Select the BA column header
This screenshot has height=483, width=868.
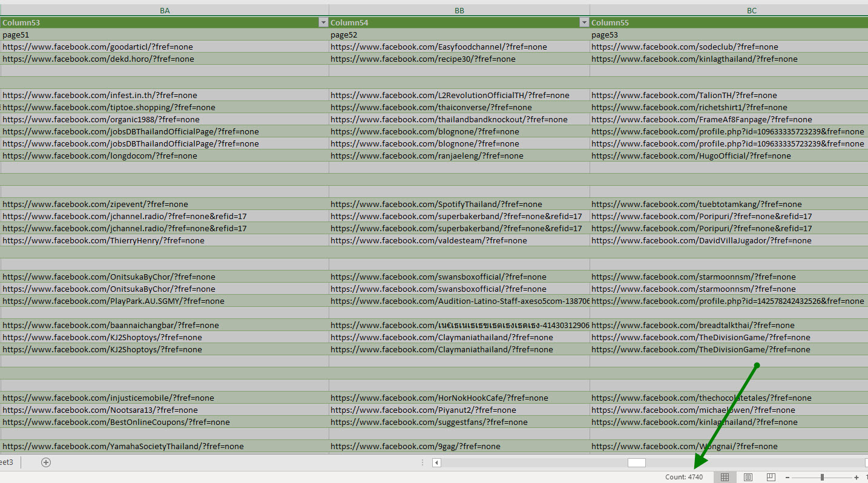click(x=165, y=10)
